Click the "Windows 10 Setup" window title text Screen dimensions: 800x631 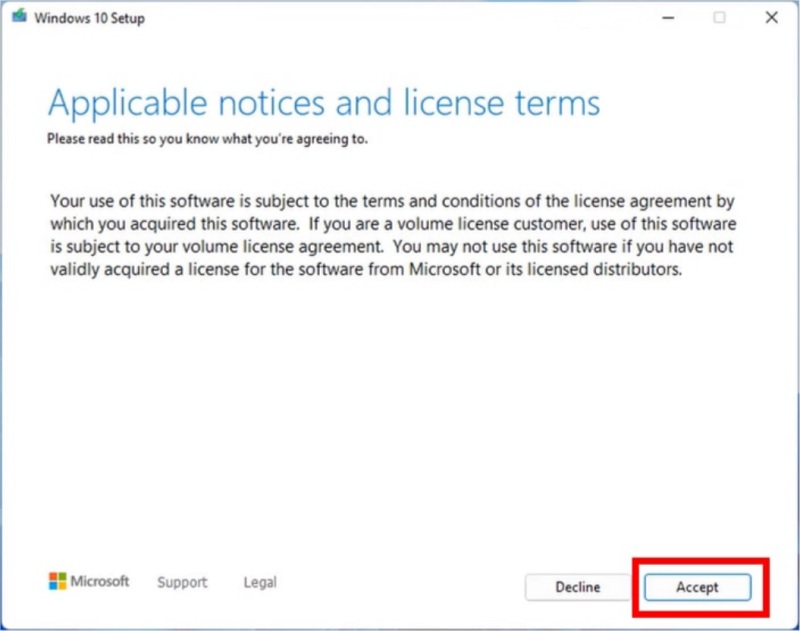pyautogui.click(x=89, y=19)
